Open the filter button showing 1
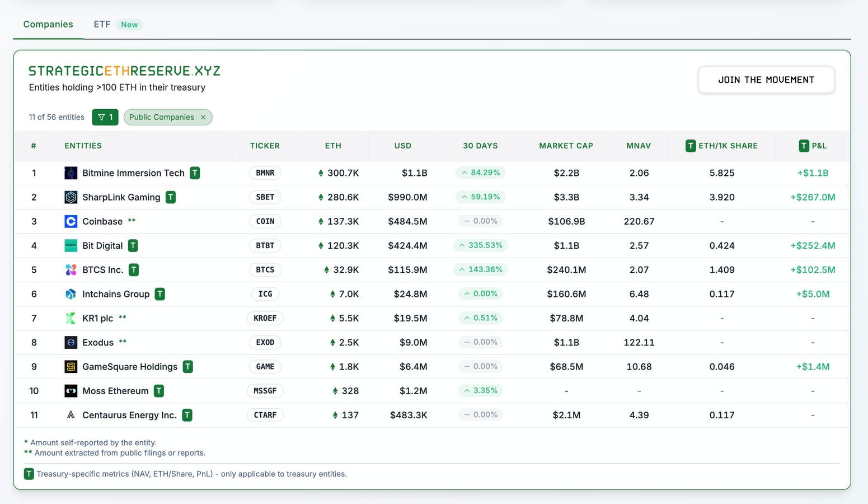The image size is (868, 504). click(x=105, y=117)
